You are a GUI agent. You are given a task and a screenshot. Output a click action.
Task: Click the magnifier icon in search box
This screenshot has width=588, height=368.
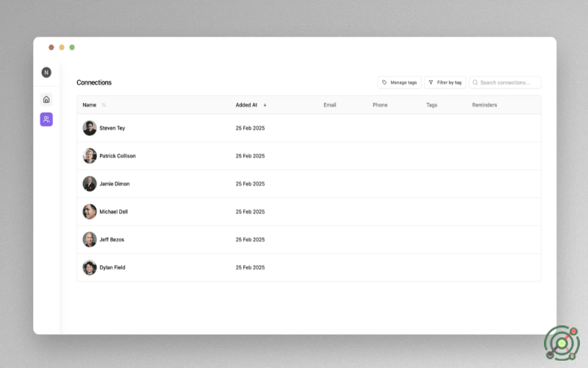[475, 82]
